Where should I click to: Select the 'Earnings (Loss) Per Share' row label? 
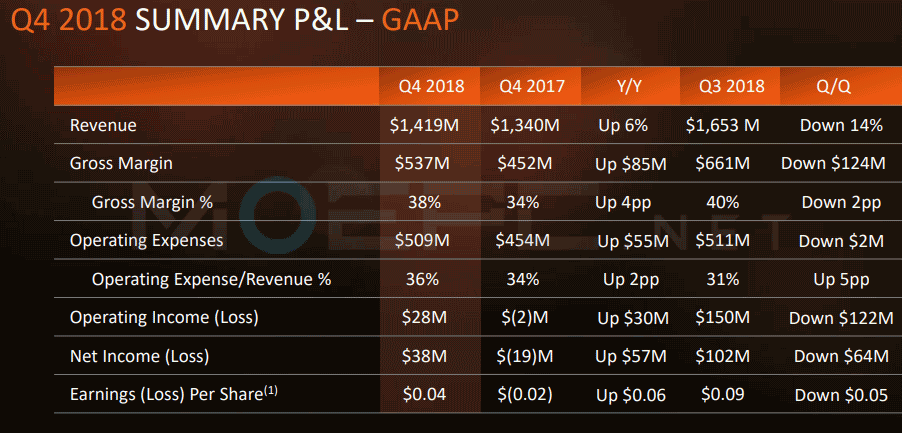coord(174,394)
